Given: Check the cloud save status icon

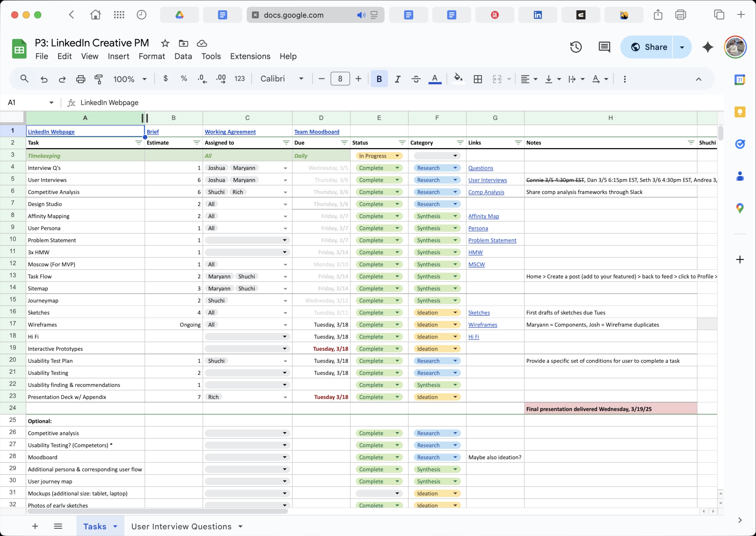Looking at the screenshot, I should tap(202, 43).
